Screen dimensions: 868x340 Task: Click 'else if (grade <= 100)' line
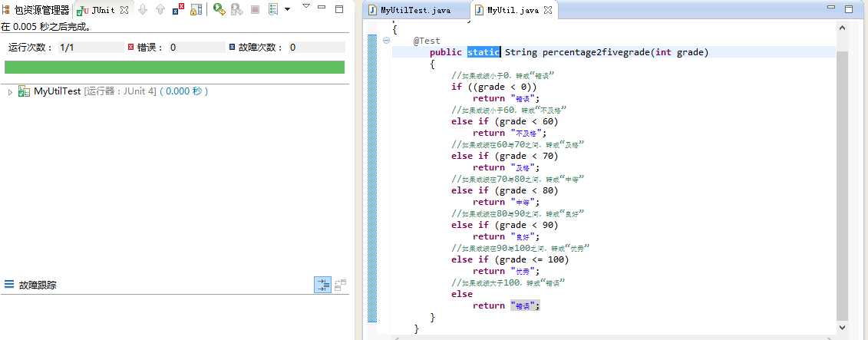click(510, 259)
